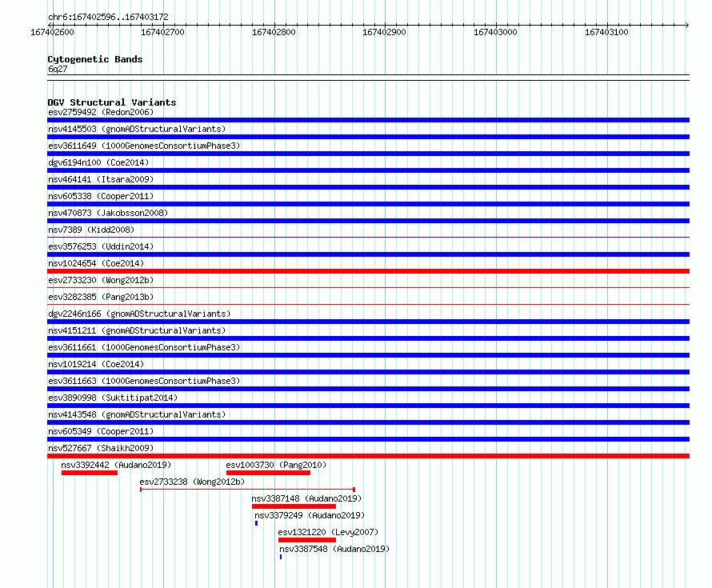Viewport: 712px width, 588px height.
Task: Click the red bar under nsv3392442 (Audano2019)
Action: tap(90, 473)
